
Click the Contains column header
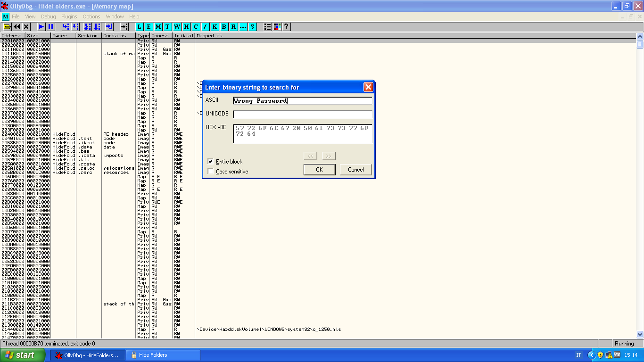pyautogui.click(x=119, y=36)
